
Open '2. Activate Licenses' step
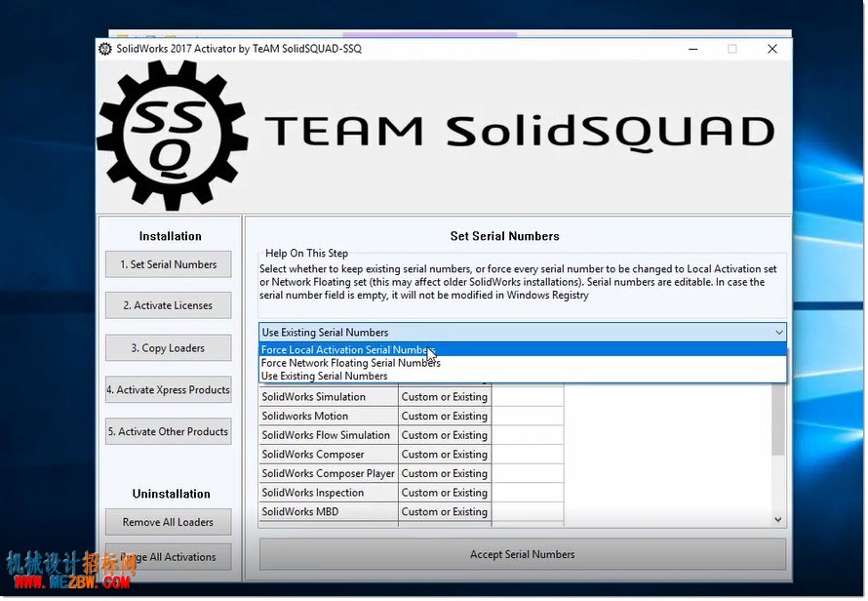click(169, 305)
